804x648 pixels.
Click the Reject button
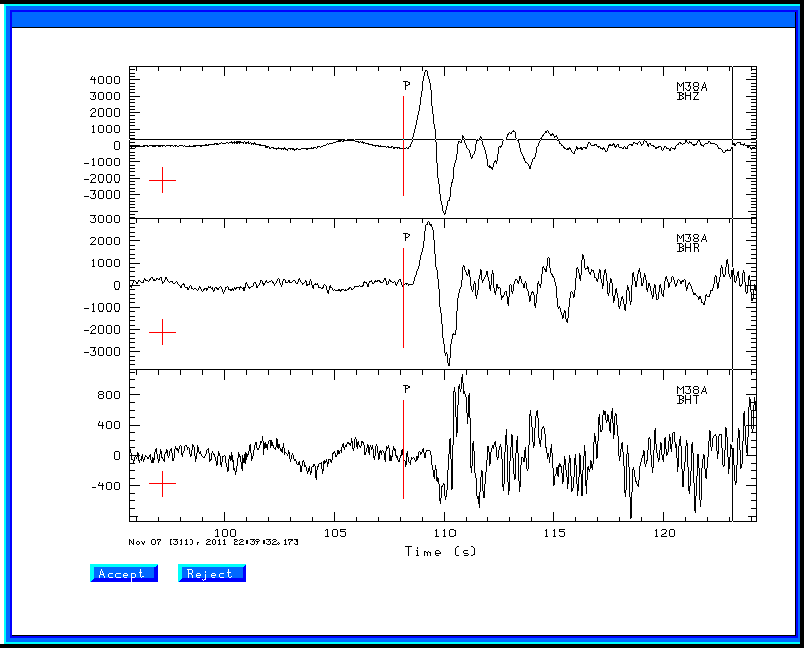(x=212, y=573)
